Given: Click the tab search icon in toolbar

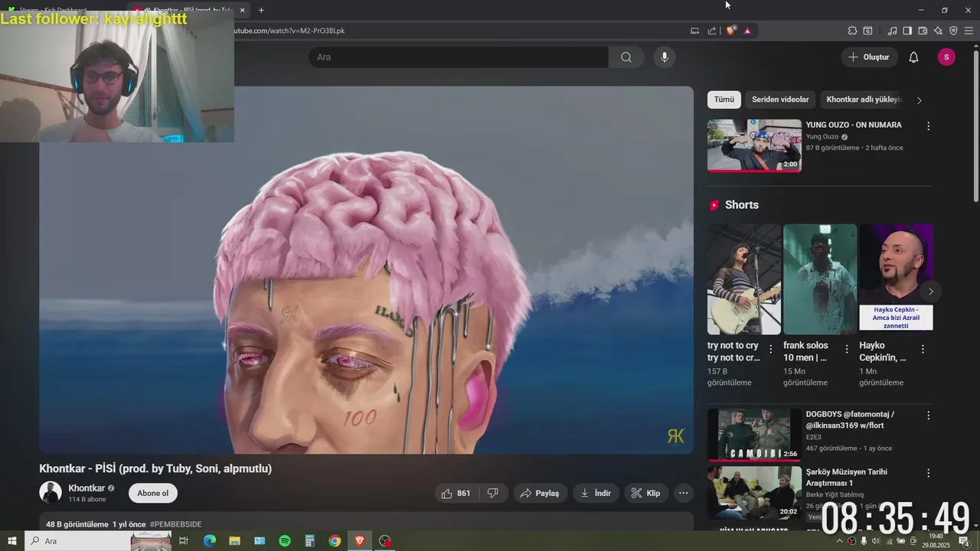Looking at the screenshot, I should pos(867,31).
